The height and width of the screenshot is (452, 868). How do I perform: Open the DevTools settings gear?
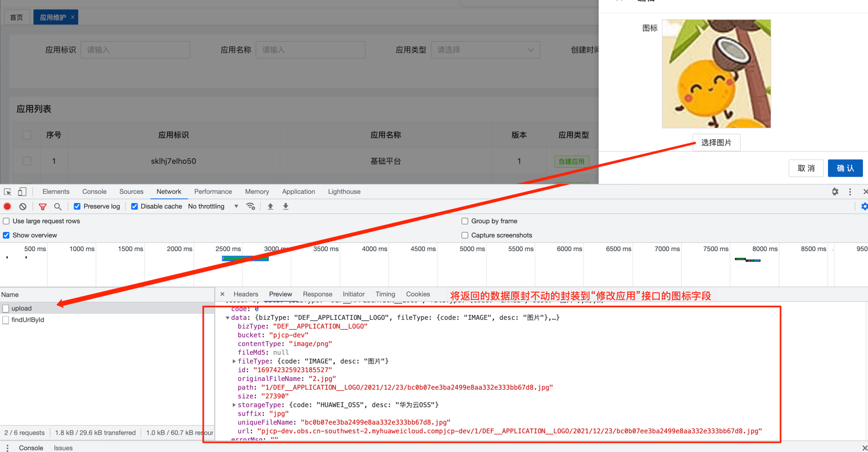[835, 192]
